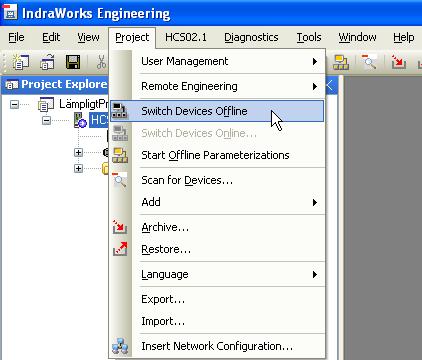
Task: Click the Insert Network Configuration icon
Action: click(x=120, y=346)
